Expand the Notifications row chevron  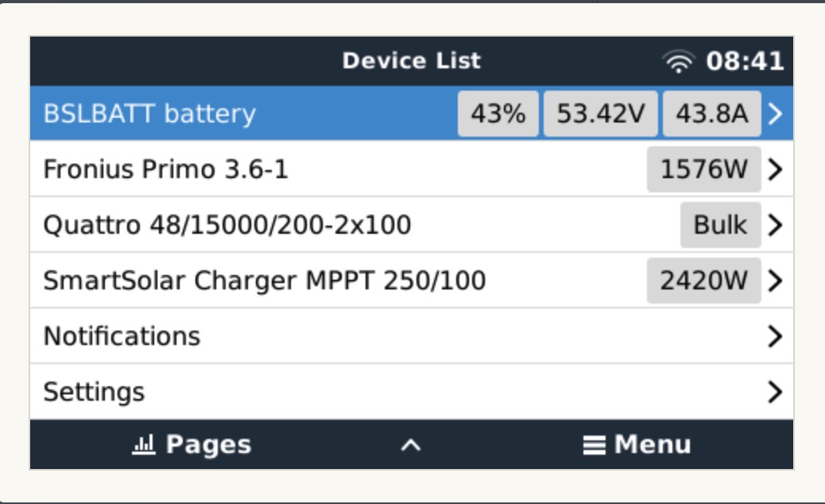point(776,336)
